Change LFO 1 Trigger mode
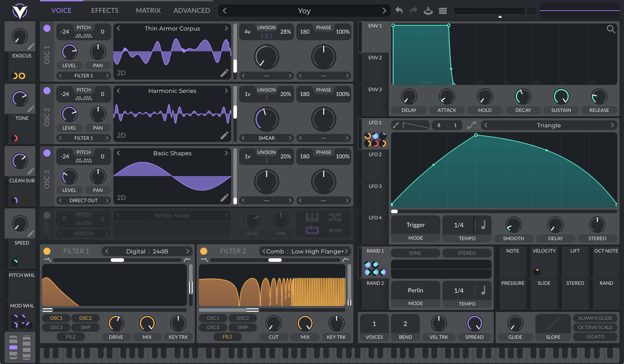 click(x=415, y=225)
